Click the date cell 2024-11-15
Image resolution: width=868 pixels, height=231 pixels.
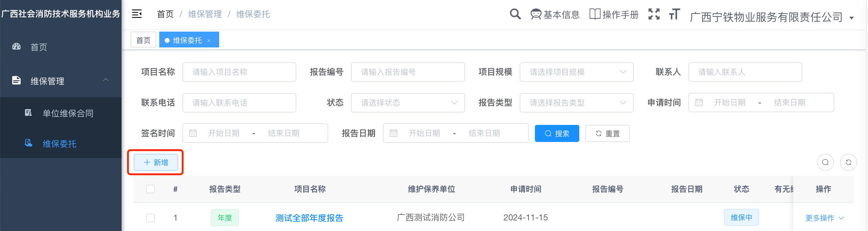coord(525,218)
